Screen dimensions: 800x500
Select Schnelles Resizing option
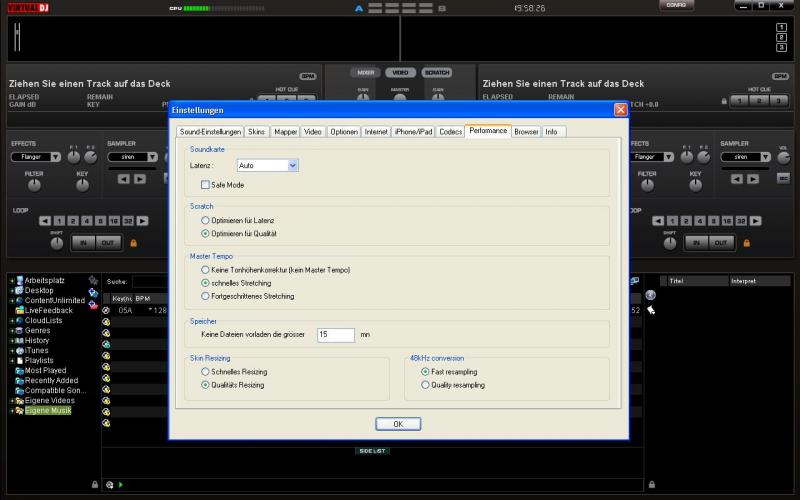pos(205,372)
